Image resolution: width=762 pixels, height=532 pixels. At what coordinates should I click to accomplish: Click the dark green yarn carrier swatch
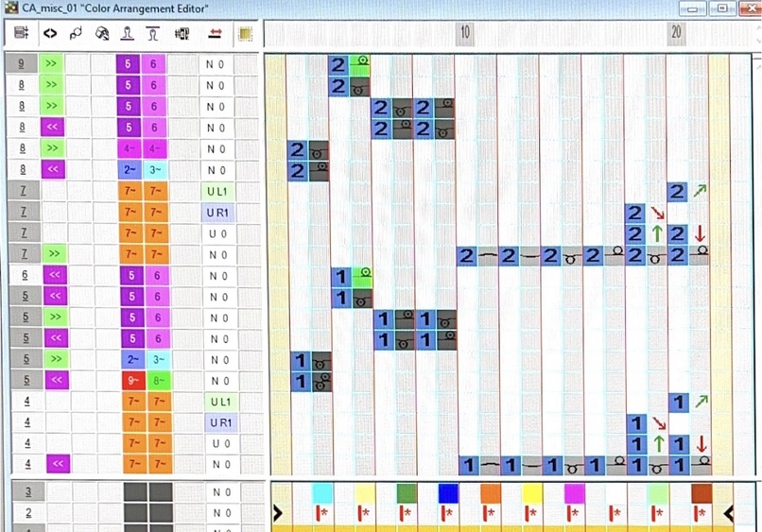pos(407,492)
